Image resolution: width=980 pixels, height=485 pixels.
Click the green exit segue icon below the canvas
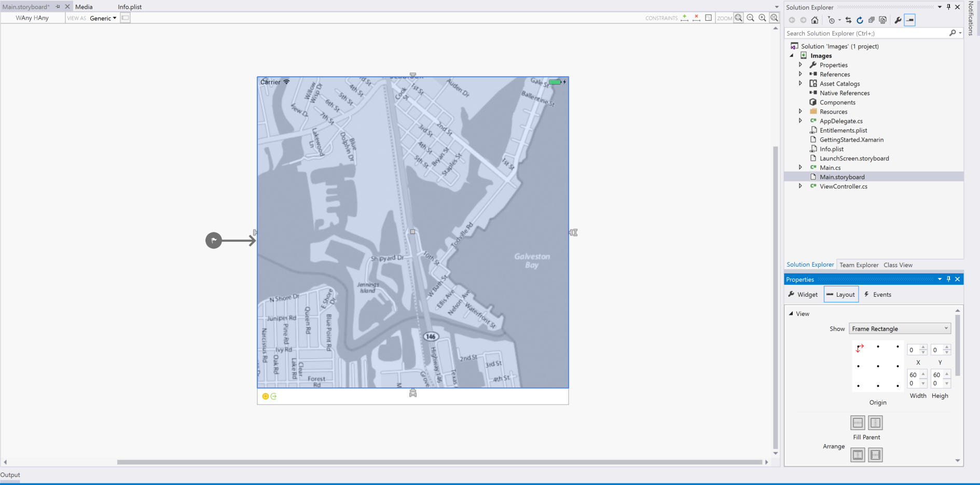pyautogui.click(x=274, y=396)
